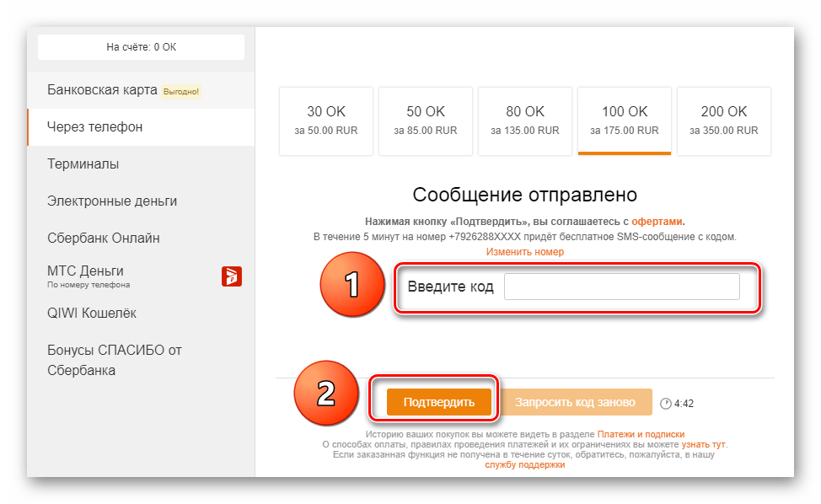Follow the узнать тут link

point(703,444)
